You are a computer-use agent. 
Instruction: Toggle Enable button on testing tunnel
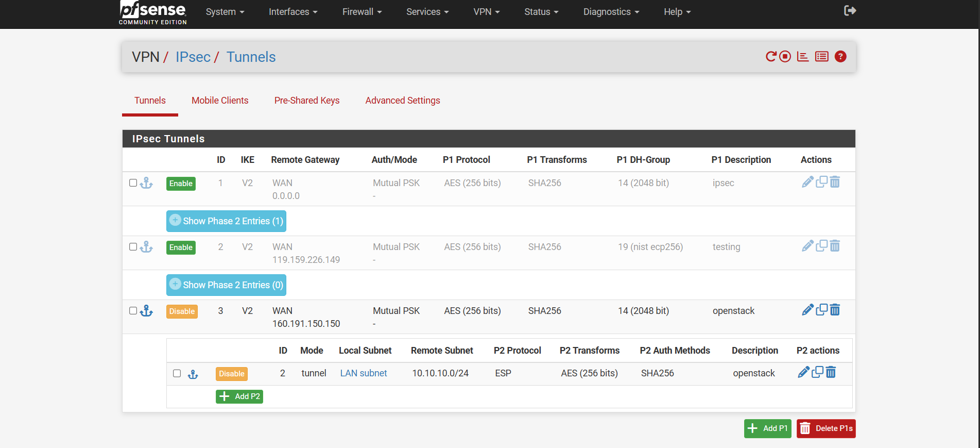coord(181,247)
